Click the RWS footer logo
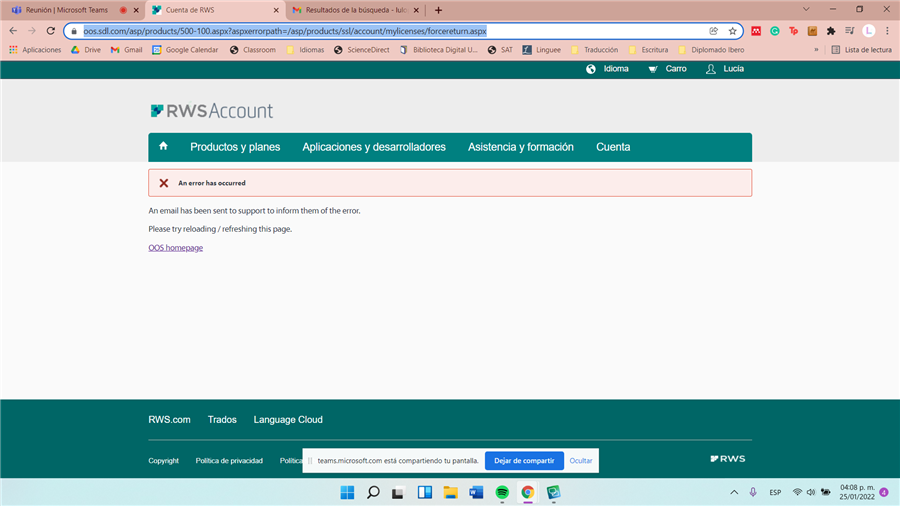Screen dimensions: 900x506 tap(728, 458)
